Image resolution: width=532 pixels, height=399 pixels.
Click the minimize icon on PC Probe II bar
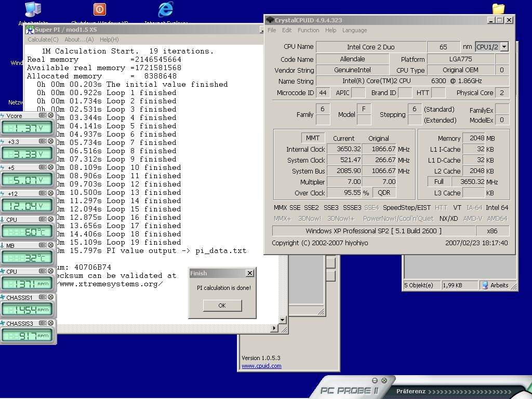pos(375,380)
